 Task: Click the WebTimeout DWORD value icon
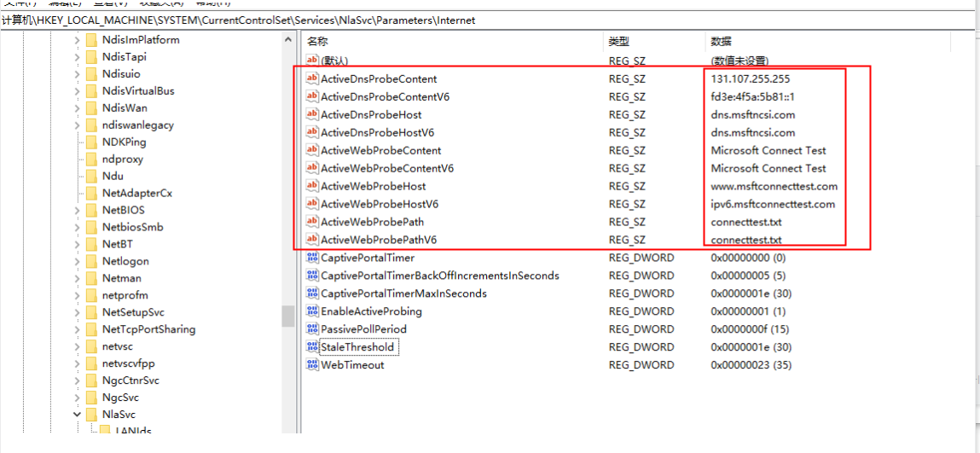click(x=312, y=364)
